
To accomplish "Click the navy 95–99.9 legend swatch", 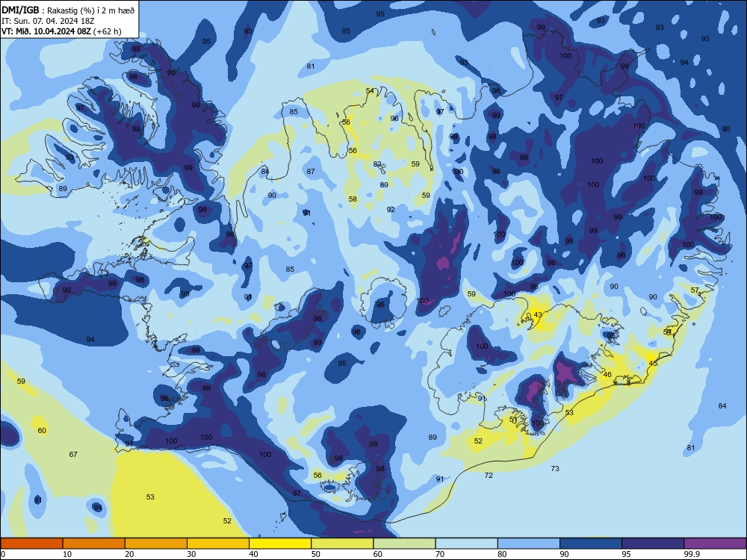I will click(653, 544).
